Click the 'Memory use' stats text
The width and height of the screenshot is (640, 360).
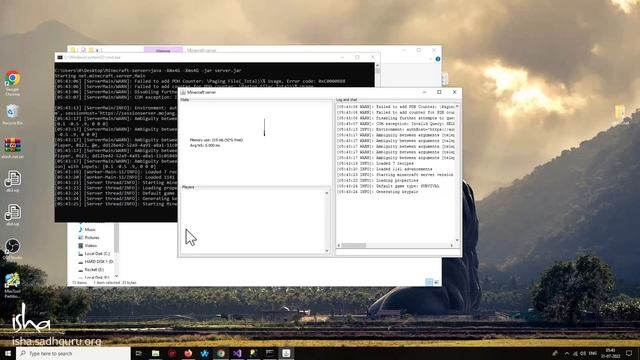216,140
